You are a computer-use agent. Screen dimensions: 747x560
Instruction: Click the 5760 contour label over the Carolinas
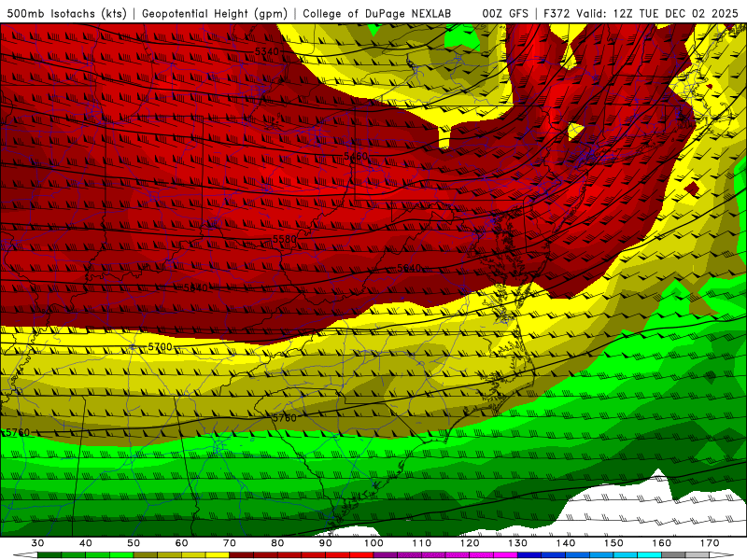[x=284, y=418]
